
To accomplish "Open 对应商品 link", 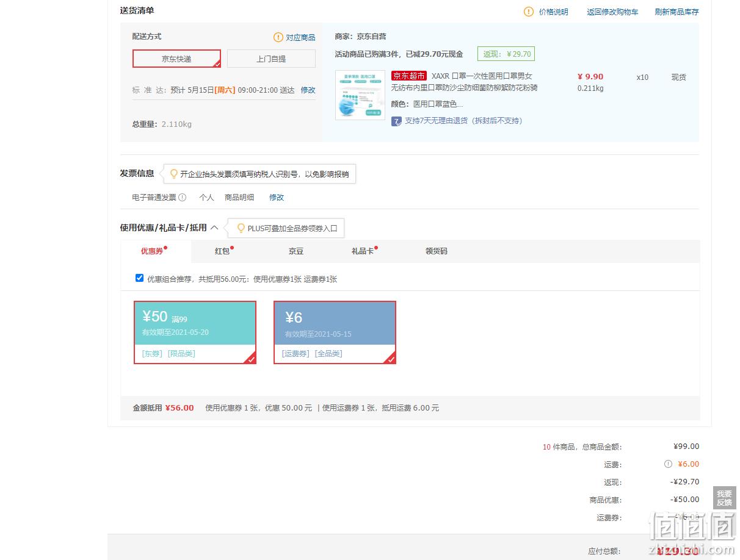I will coord(300,37).
